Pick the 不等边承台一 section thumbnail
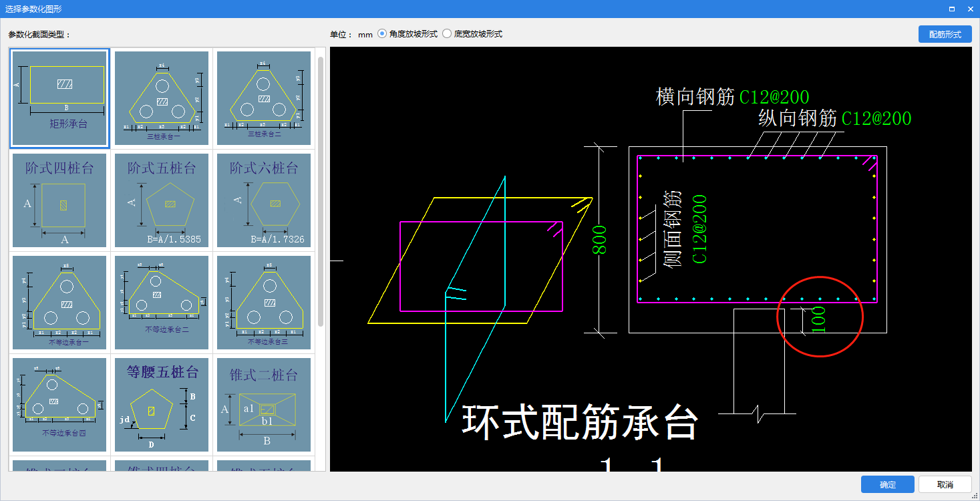The image size is (980, 501). pyautogui.click(x=59, y=303)
